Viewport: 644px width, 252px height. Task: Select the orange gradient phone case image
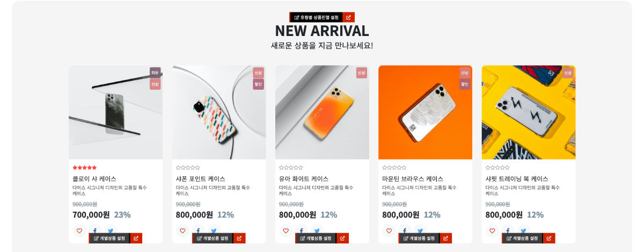322,112
